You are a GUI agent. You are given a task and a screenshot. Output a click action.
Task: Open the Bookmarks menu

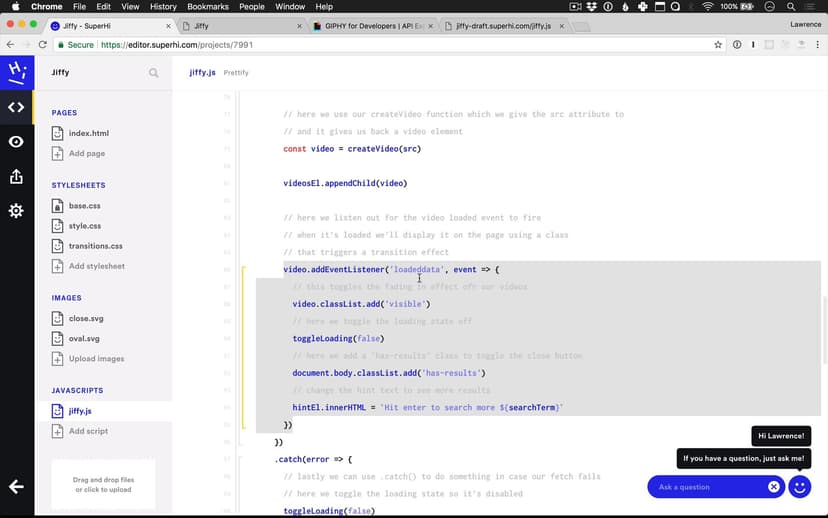tap(207, 7)
